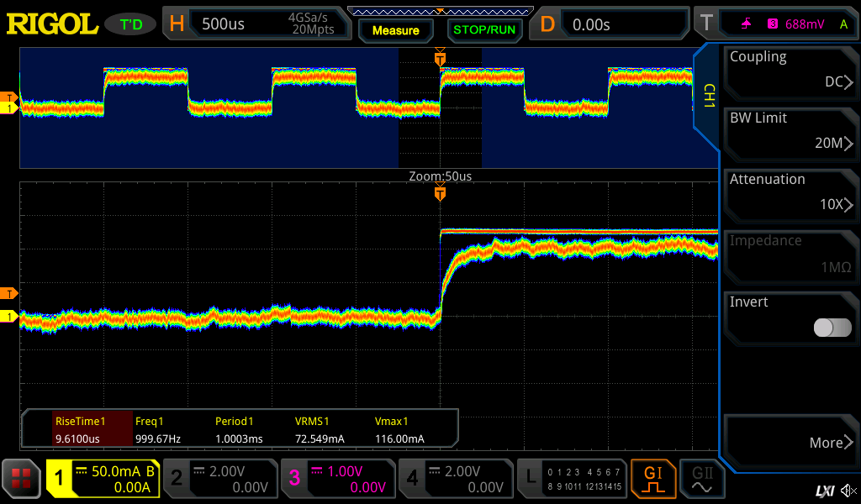The height and width of the screenshot is (504, 861).
Task: Click the T'D trigger status indicator
Action: (x=131, y=24)
